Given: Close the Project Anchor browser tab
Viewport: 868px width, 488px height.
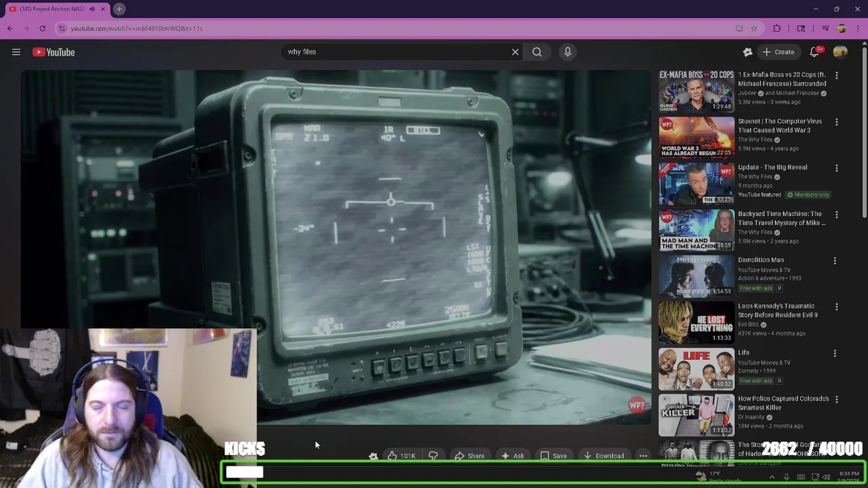Looking at the screenshot, I should pos(103,9).
